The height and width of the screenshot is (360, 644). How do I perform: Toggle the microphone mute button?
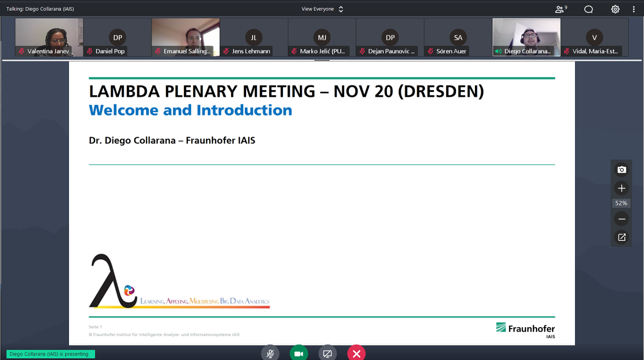(270, 353)
